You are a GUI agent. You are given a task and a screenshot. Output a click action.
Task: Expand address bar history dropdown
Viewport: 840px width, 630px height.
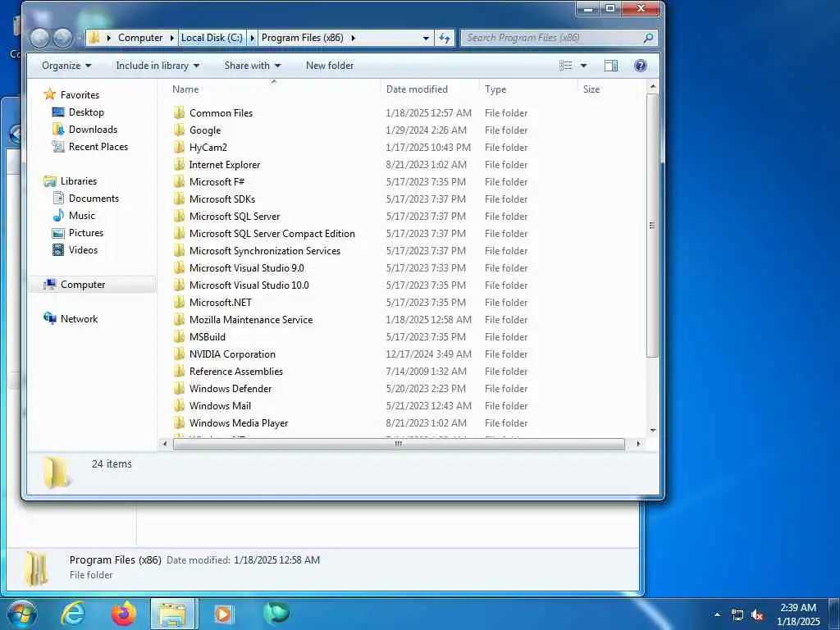point(426,38)
